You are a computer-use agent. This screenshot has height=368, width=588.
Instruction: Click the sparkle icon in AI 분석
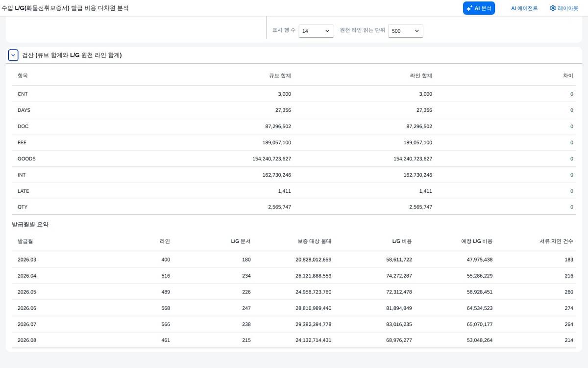tap(469, 8)
